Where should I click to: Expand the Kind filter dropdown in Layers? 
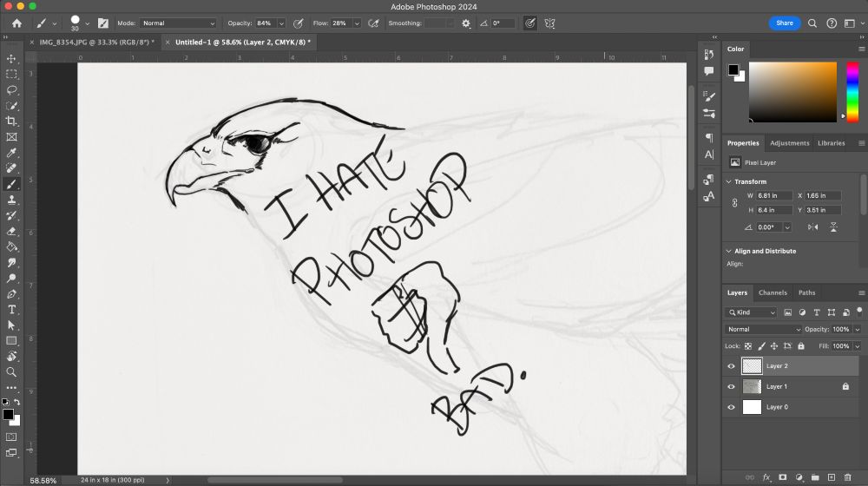[753, 312]
